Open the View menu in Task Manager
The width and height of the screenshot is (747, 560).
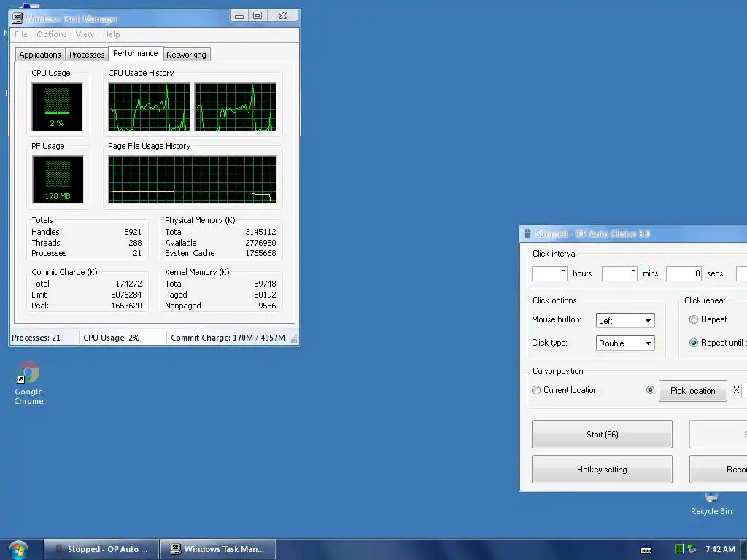(85, 34)
